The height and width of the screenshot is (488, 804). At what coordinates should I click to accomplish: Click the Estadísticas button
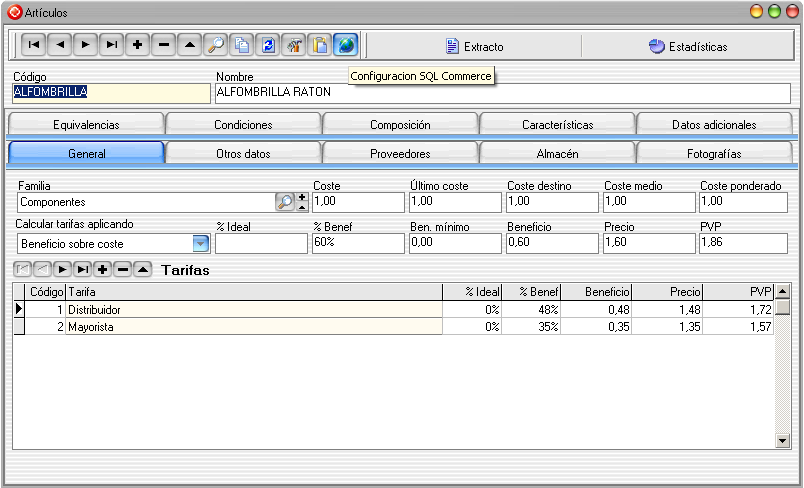coord(688,46)
